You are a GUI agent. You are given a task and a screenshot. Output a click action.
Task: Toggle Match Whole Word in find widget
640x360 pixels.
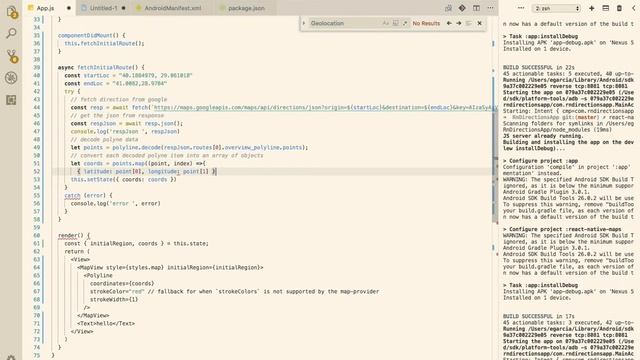point(396,23)
